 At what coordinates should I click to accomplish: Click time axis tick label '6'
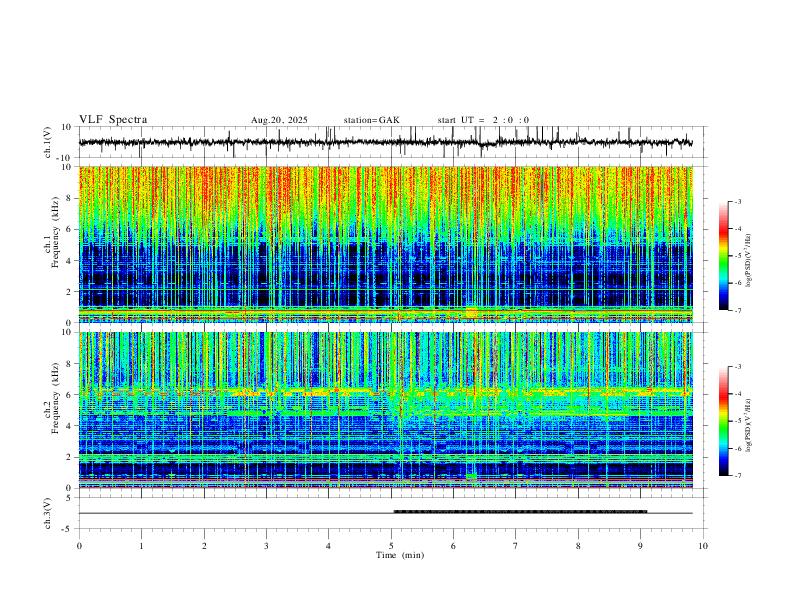[453, 546]
